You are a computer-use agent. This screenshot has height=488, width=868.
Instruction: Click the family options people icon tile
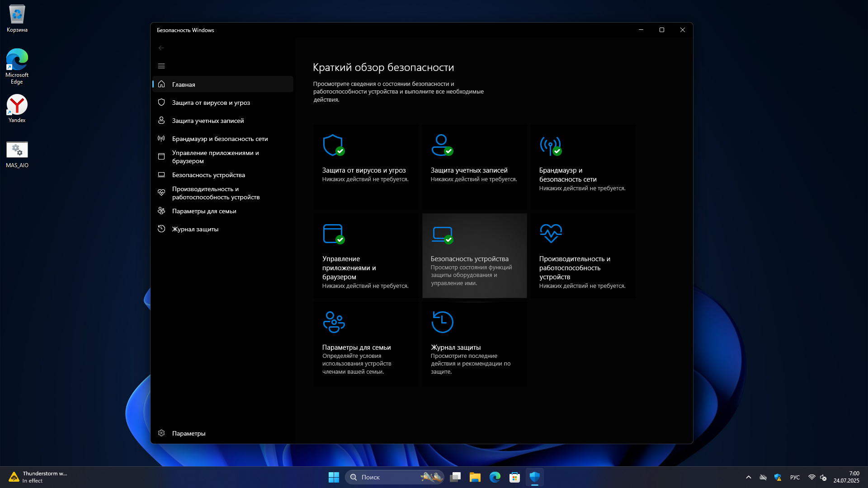click(x=334, y=322)
